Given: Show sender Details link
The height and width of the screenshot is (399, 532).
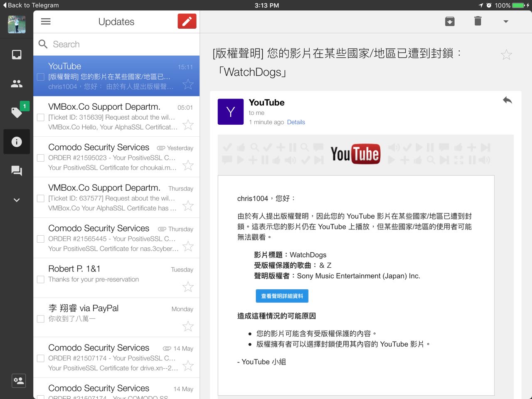Looking at the screenshot, I should pyautogui.click(x=296, y=122).
